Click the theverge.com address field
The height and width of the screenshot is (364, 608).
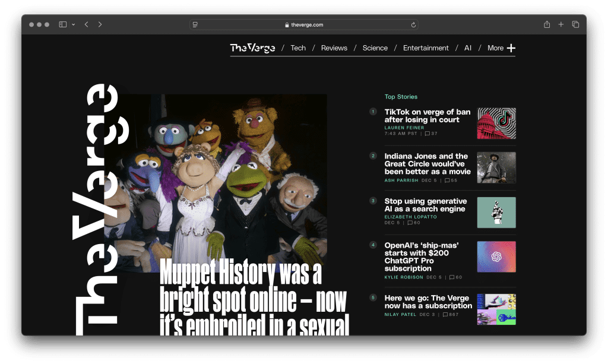tap(304, 25)
